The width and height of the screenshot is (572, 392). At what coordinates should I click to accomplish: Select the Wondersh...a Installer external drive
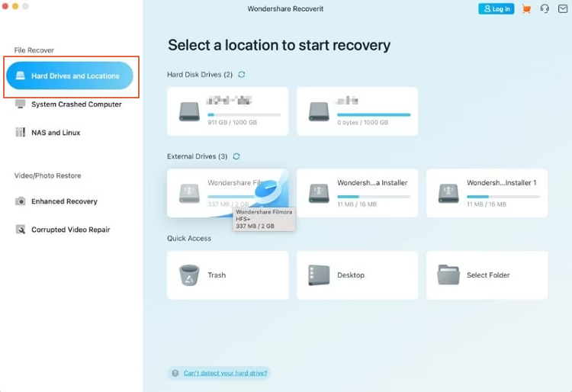pyautogui.click(x=357, y=193)
